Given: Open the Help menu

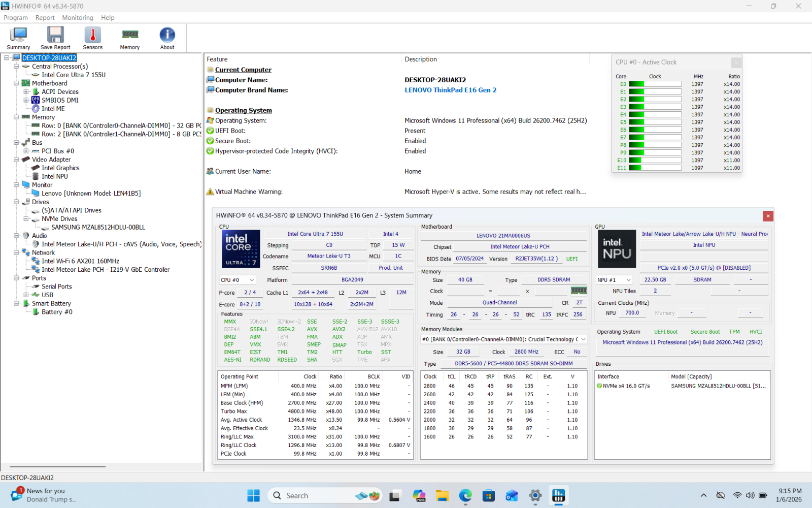Looking at the screenshot, I should tap(108, 18).
